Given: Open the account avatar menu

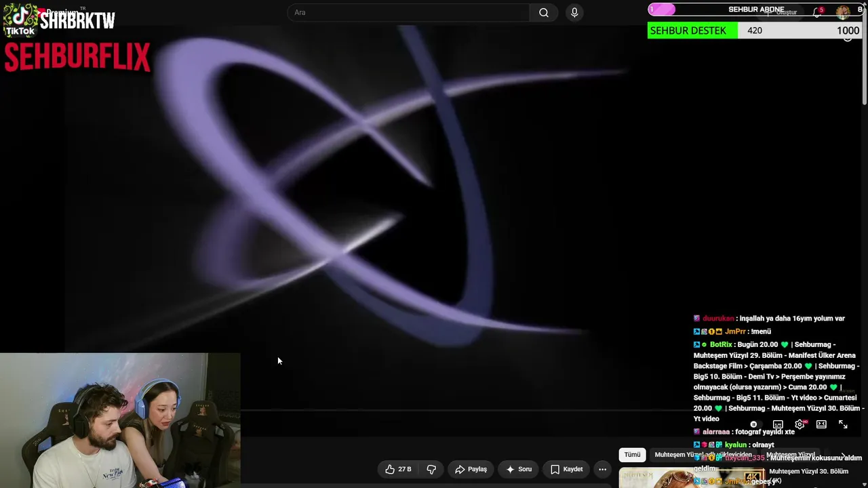Looking at the screenshot, I should click(843, 12).
